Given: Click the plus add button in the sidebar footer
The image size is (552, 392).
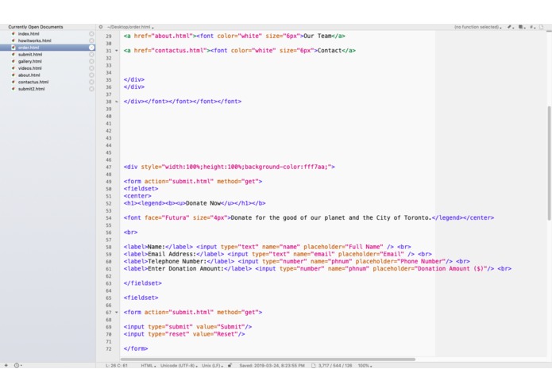Looking at the screenshot, I should pyautogui.click(x=6, y=365).
